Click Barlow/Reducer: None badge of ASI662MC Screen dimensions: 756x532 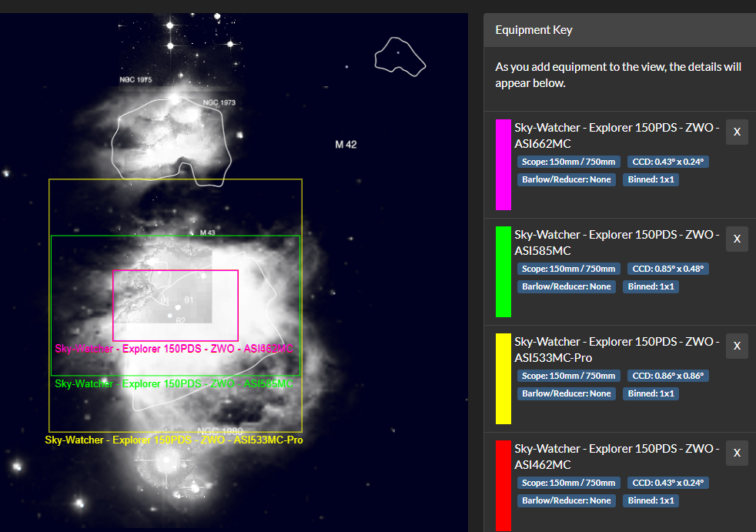click(x=566, y=179)
